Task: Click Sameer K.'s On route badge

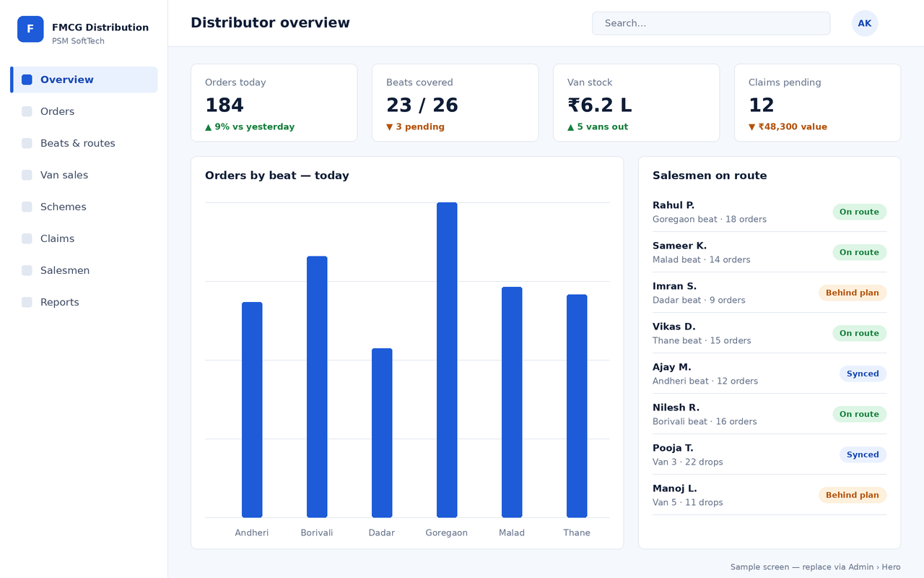Action: (860, 252)
